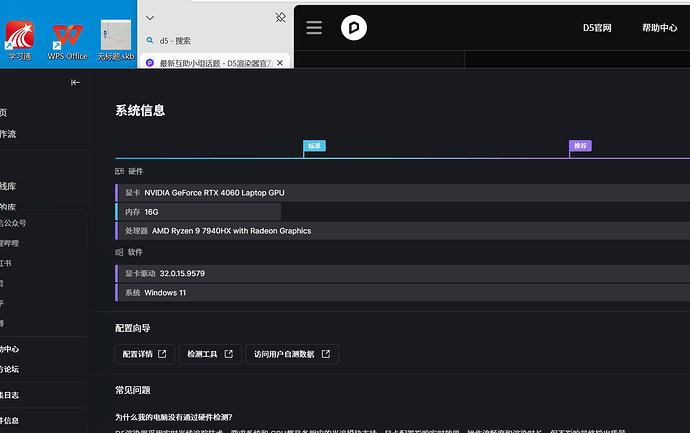
Task: Click the D5 round logo
Action: tap(354, 28)
